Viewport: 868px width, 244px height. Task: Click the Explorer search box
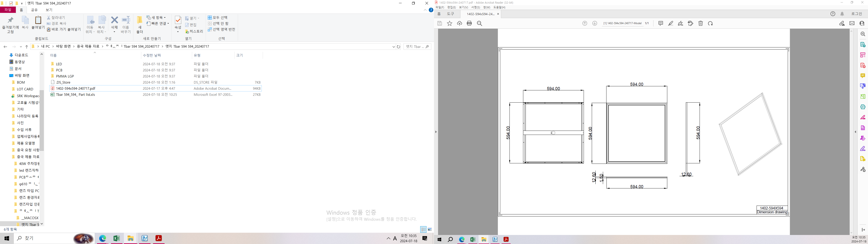[417, 47]
